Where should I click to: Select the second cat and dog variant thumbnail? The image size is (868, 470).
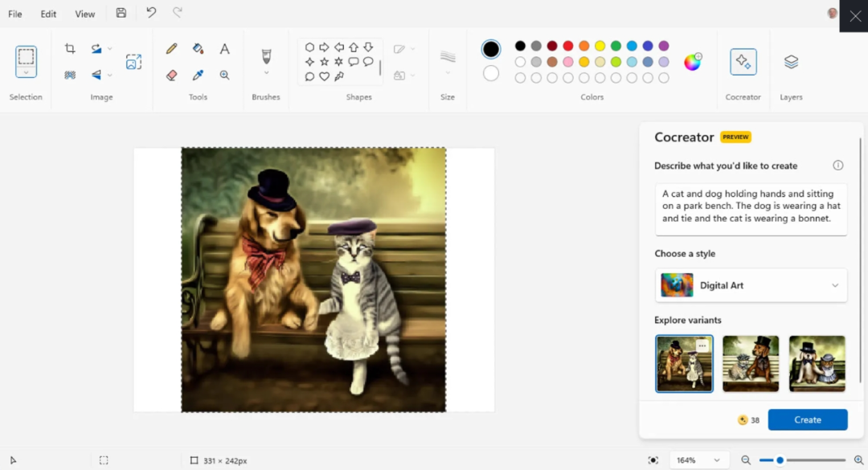751,364
